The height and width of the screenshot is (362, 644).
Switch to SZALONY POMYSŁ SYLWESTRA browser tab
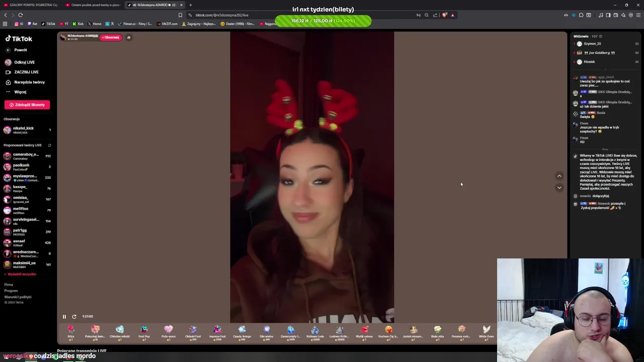[x=31, y=5]
